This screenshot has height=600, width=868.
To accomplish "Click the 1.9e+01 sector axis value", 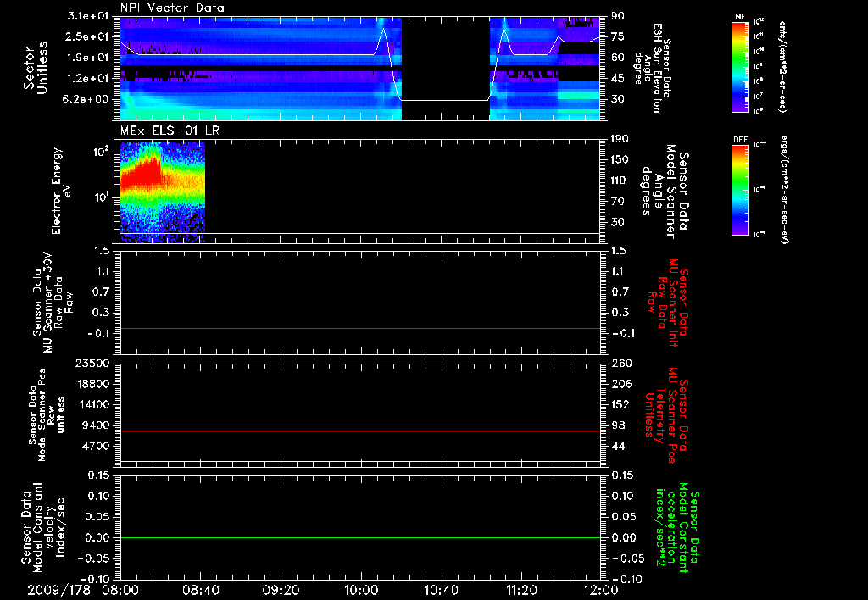I will coord(88,58).
